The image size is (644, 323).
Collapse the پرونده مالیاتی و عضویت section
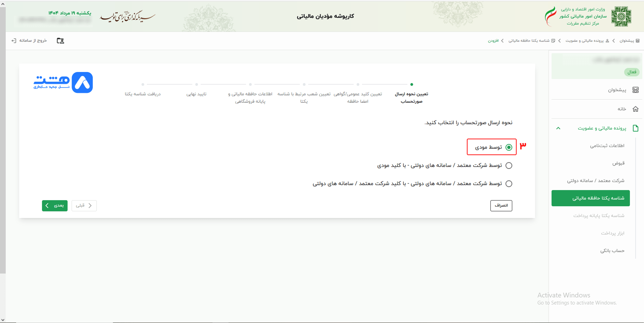[558, 128]
